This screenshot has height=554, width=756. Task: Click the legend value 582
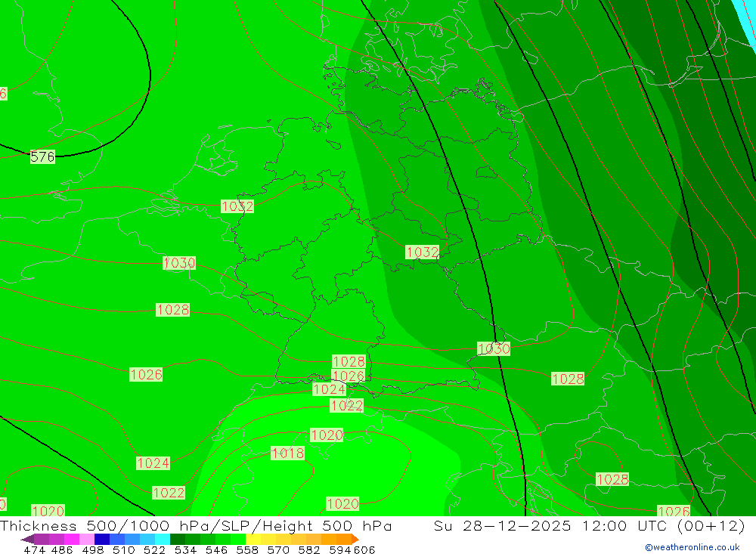[309, 549]
